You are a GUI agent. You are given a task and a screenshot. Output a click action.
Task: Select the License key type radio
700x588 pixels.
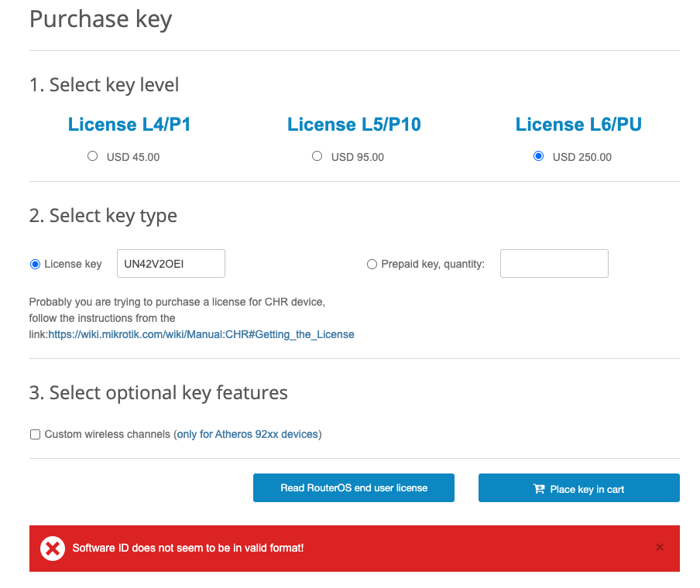point(35,264)
